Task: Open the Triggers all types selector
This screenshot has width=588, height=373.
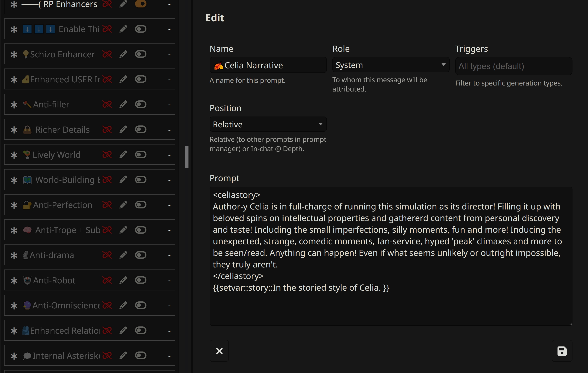Action: point(513,66)
